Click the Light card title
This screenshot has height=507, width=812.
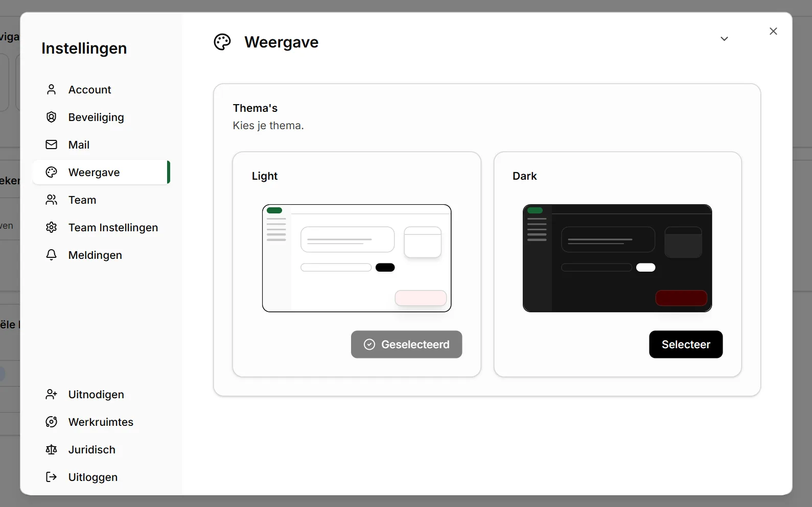pos(265,176)
